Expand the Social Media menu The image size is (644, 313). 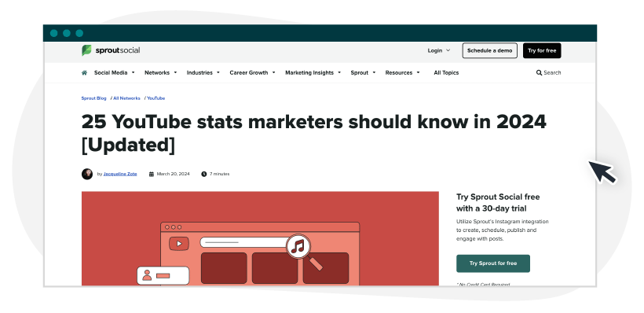pos(114,73)
